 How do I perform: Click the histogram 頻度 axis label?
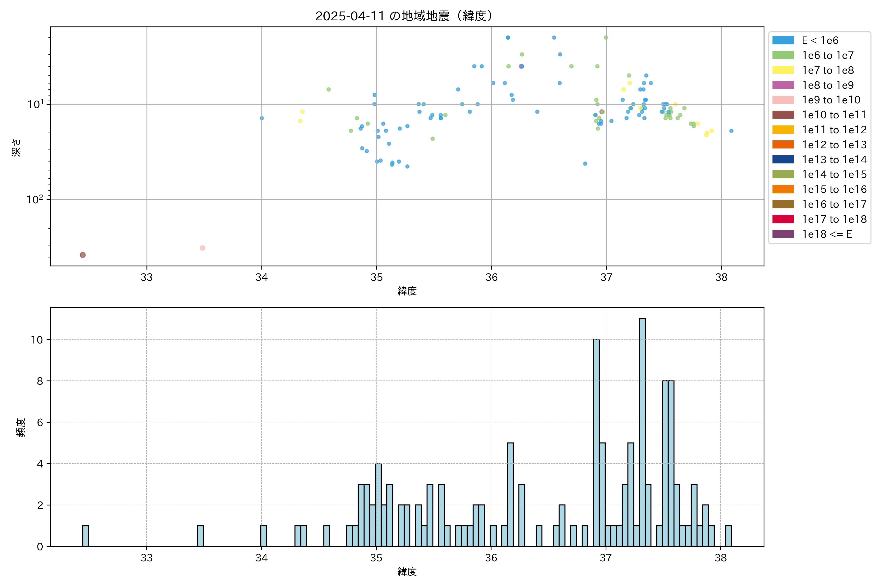[21, 428]
